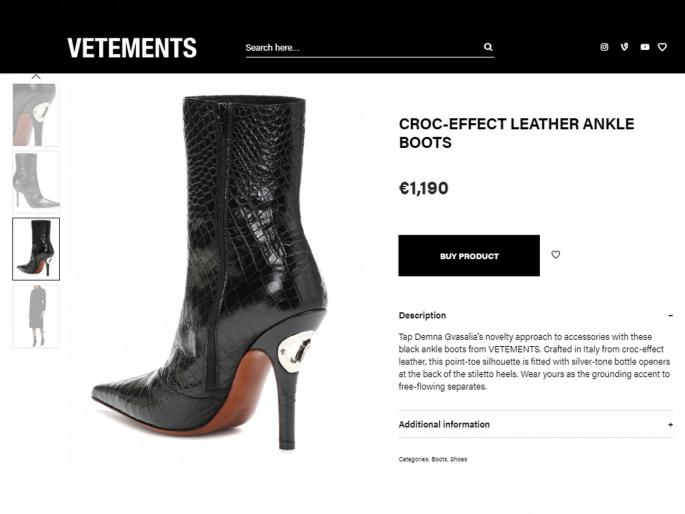Open the Instagram icon in header

coord(604,47)
